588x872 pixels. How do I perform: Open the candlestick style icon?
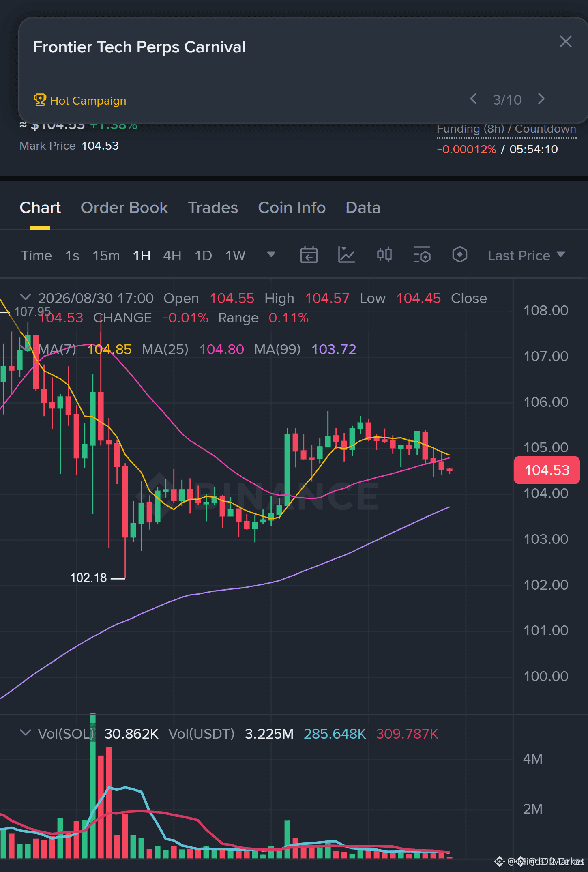[384, 255]
